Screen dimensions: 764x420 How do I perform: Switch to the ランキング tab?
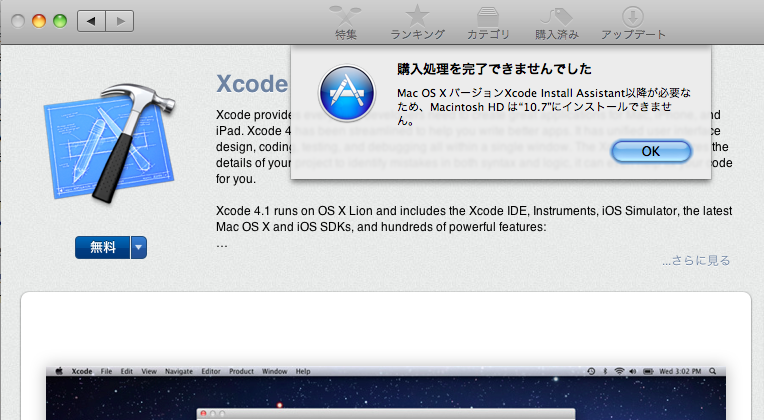point(417,22)
